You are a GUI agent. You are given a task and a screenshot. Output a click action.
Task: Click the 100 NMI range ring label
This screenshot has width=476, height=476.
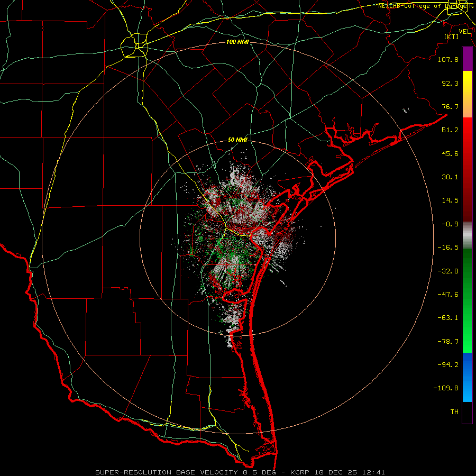[x=237, y=42]
